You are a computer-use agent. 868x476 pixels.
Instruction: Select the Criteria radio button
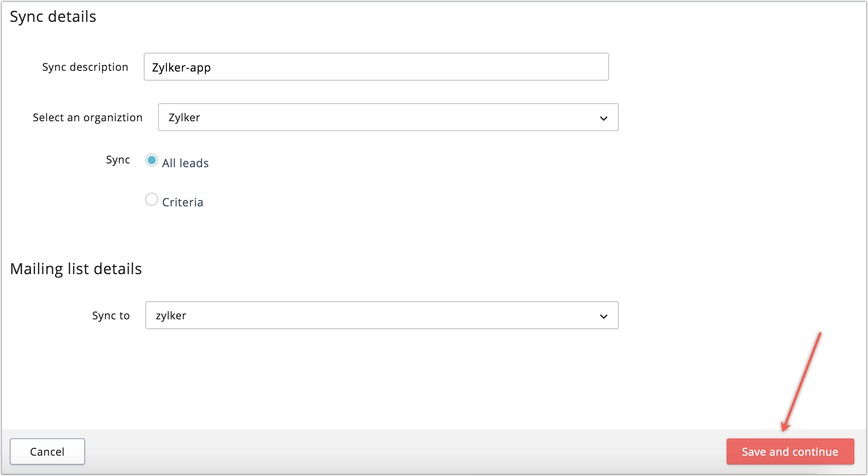tap(152, 200)
